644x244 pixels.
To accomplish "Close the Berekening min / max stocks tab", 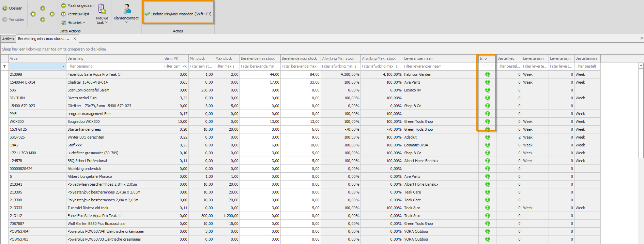I will (x=75, y=39).
